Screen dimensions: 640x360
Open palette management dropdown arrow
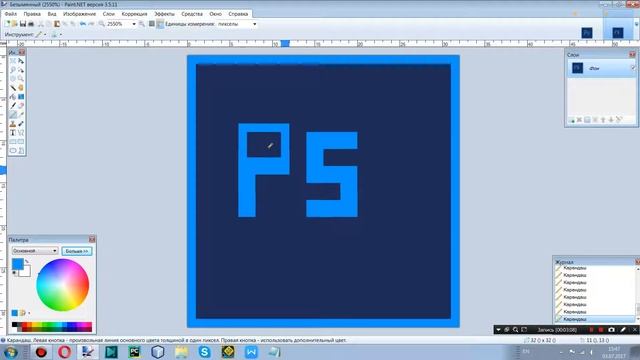[29, 313]
